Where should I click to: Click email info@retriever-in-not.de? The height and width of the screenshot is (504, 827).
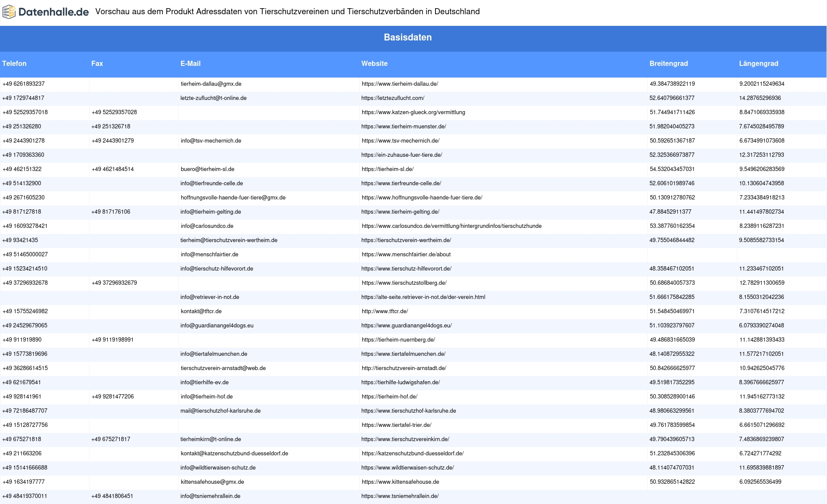[210, 297]
